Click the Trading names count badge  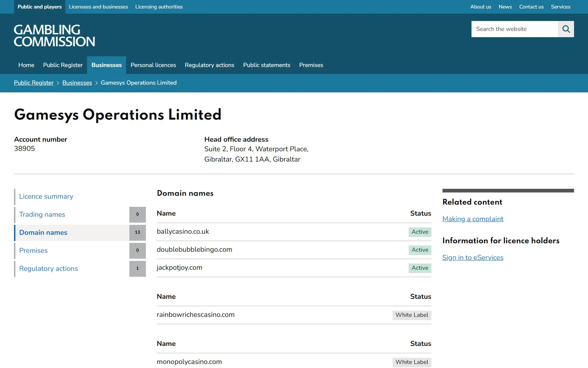pyautogui.click(x=137, y=215)
